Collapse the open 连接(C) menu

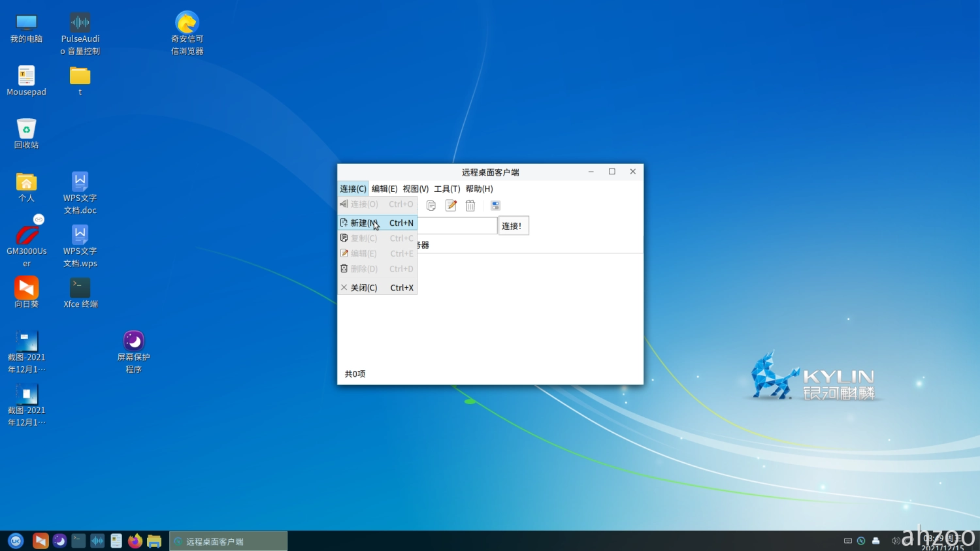tap(353, 189)
